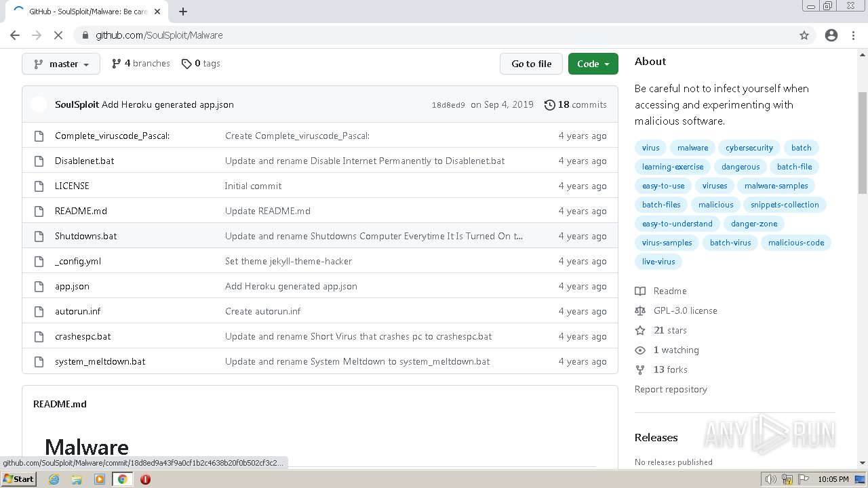
Task: Select the learning-exercise topic tag
Action: click(x=673, y=167)
